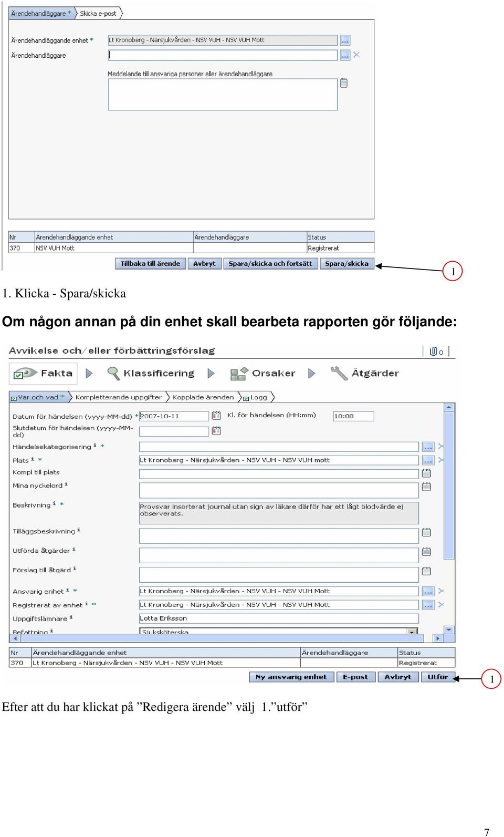Go to Klassificering step
The width and height of the screenshot is (504, 837).
(x=151, y=374)
